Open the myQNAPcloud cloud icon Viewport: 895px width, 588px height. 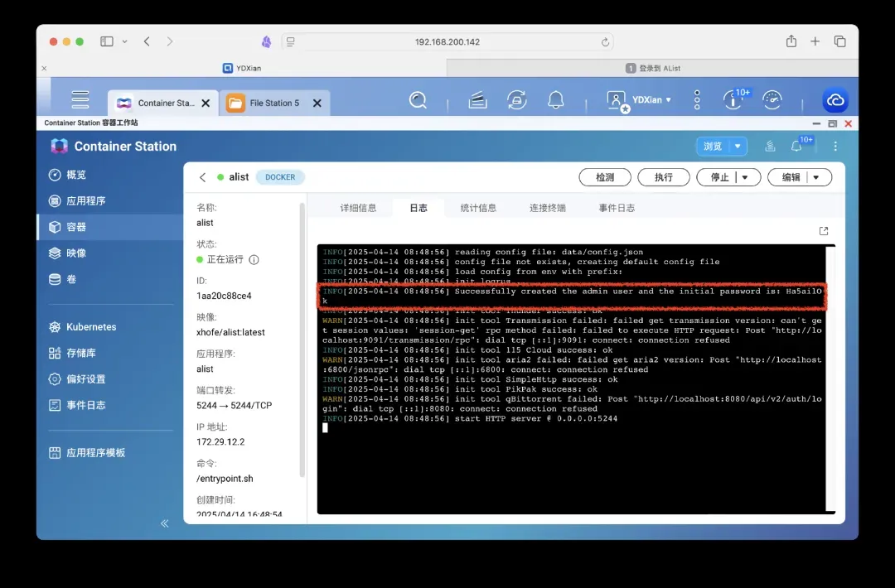pos(835,100)
